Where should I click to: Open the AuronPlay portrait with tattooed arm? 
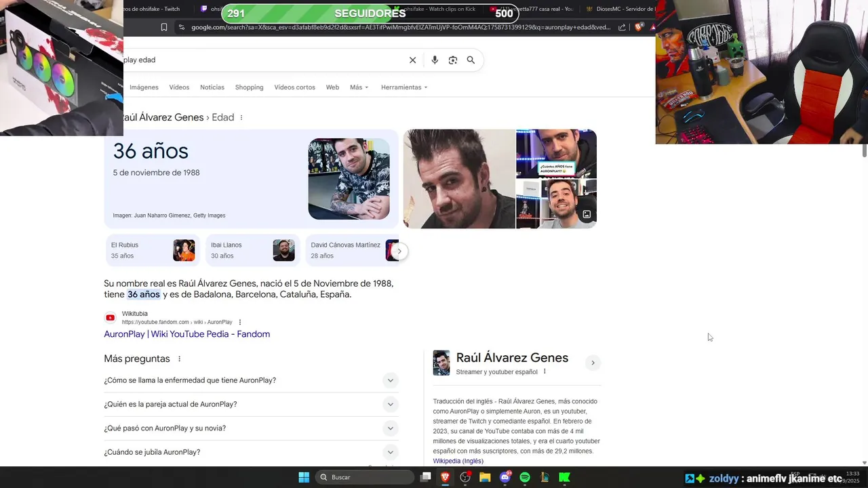[x=349, y=179]
